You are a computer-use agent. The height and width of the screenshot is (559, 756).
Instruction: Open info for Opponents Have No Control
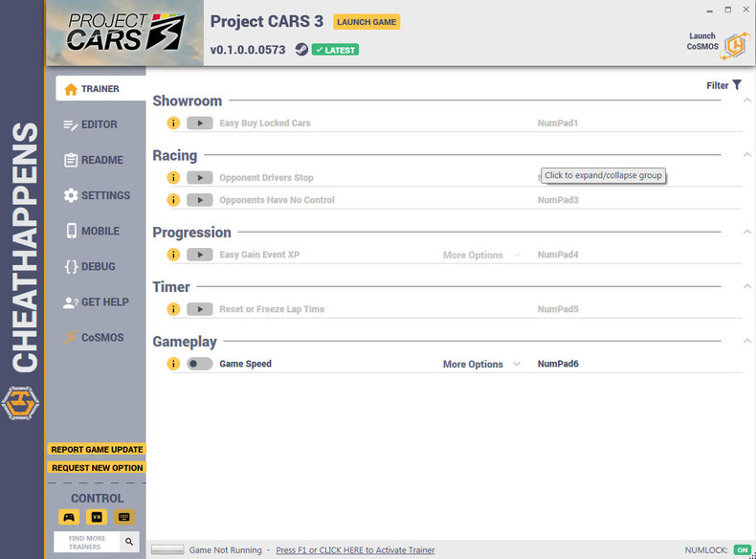coord(173,200)
